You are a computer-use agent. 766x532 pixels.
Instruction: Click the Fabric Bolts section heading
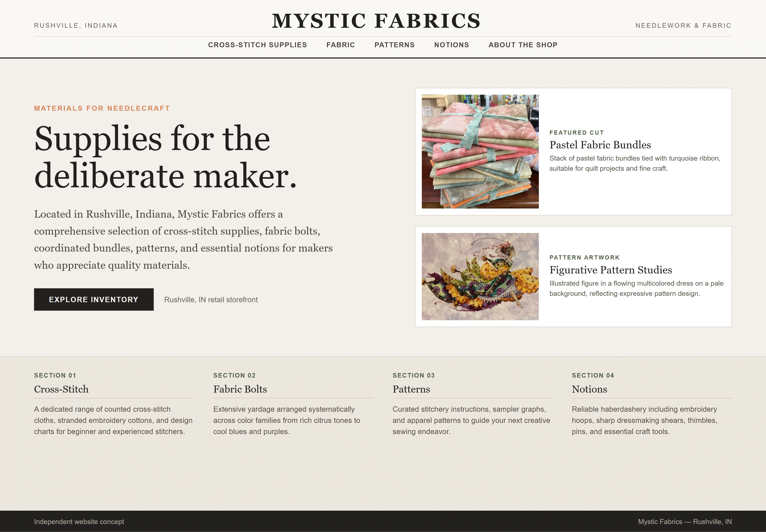point(240,389)
